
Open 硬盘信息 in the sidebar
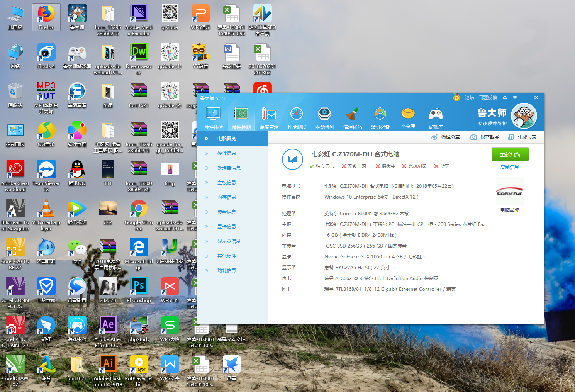(x=232, y=212)
